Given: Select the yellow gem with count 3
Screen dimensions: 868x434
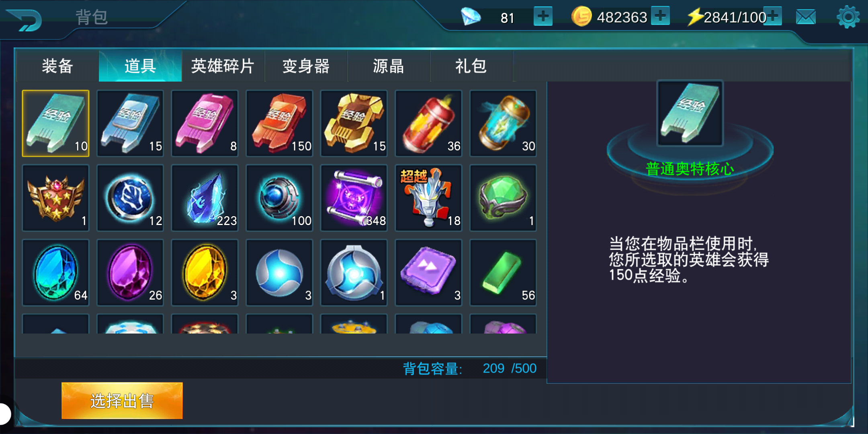Looking at the screenshot, I should tap(205, 273).
